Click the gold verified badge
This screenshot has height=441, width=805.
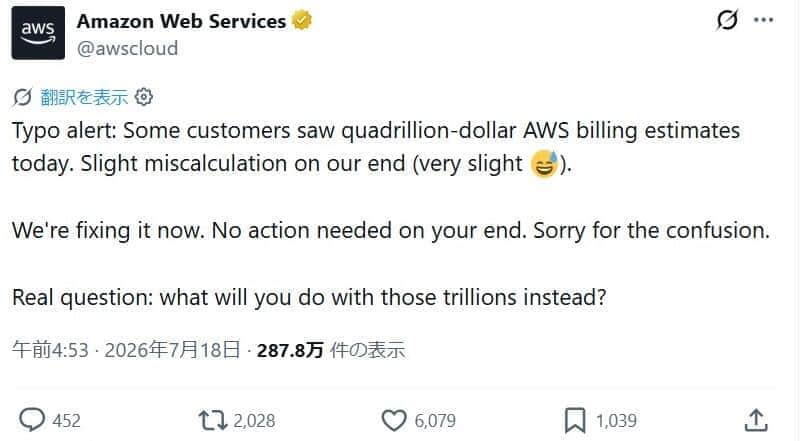301,21
